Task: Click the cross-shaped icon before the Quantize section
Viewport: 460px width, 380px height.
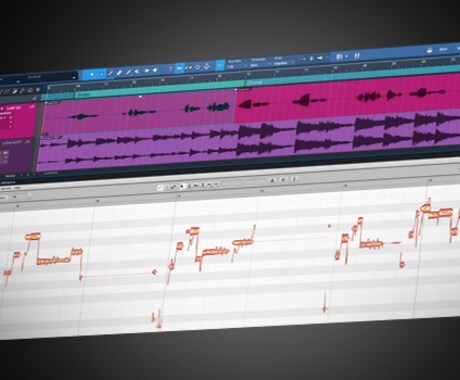Action: pyautogui.click(x=207, y=66)
